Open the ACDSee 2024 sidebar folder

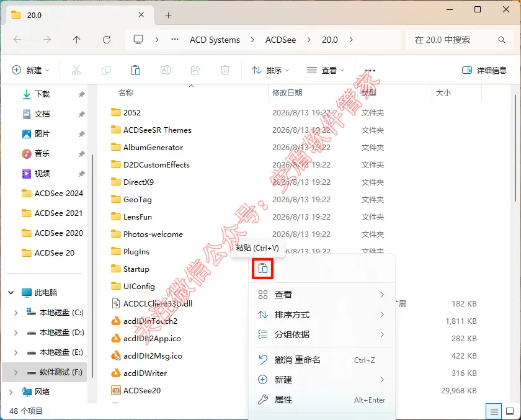[52, 194]
